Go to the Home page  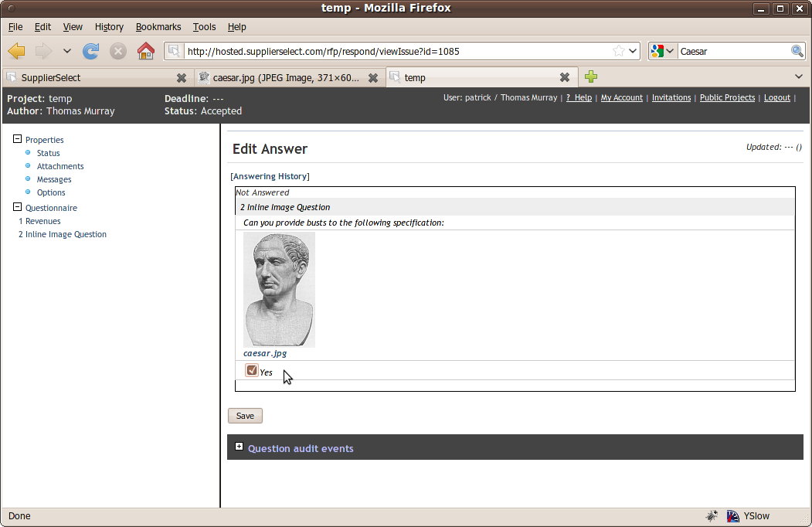(x=145, y=51)
